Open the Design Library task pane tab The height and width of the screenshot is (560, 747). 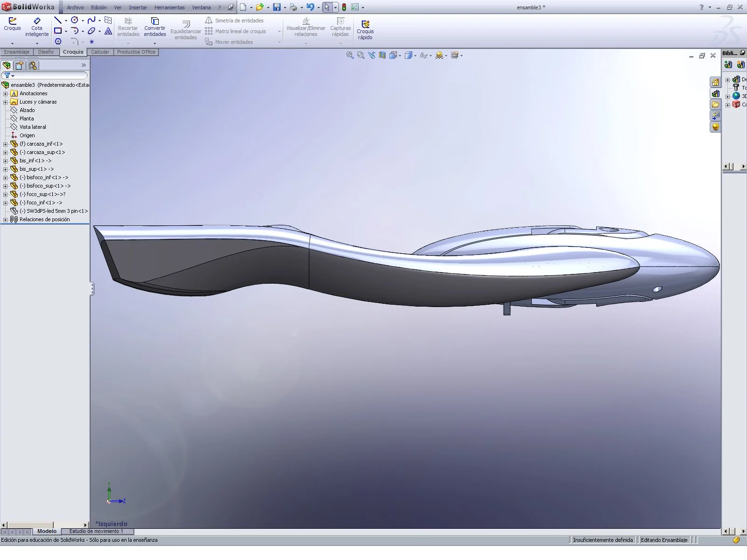[x=715, y=94]
